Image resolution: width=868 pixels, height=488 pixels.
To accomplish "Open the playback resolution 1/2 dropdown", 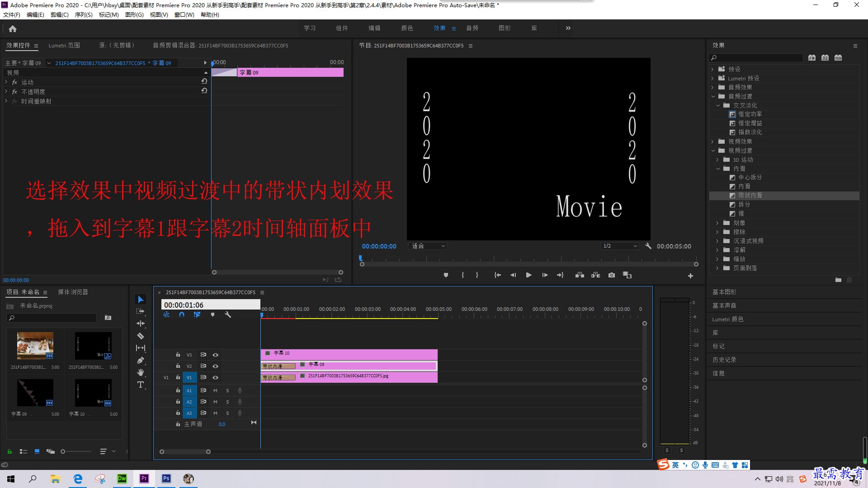I will point(620,246).
